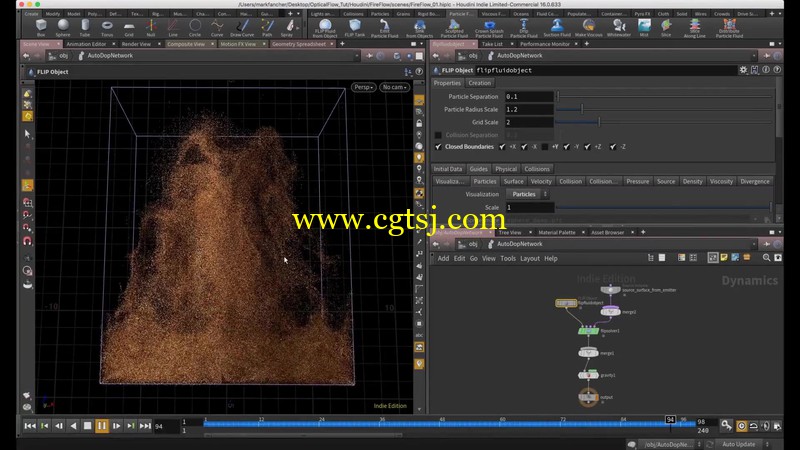Screen dimensions: 800x450
Task: Open the right shelf set options arrow
Action: 780,13
